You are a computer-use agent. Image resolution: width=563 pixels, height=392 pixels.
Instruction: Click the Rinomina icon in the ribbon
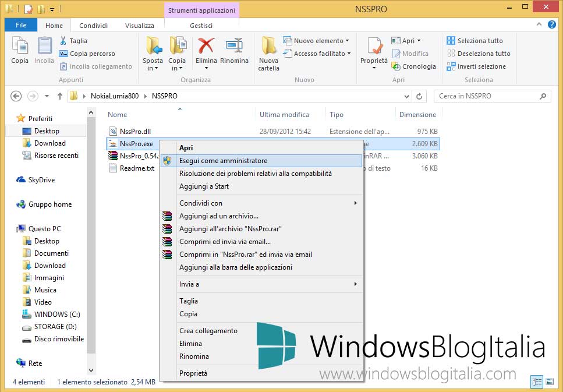(234, 46)
